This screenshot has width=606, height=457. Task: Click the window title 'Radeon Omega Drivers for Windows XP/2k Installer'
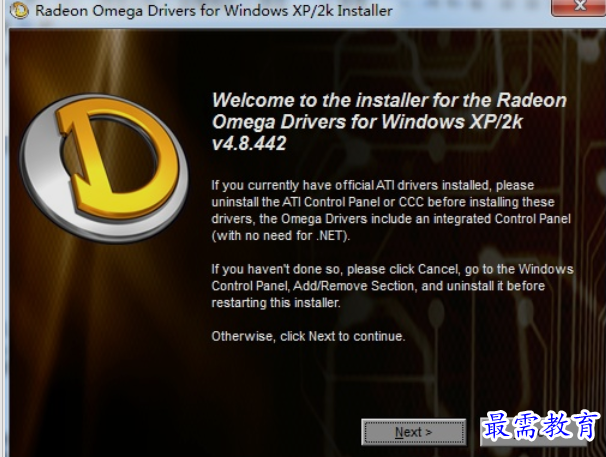[x=214, y=10]
